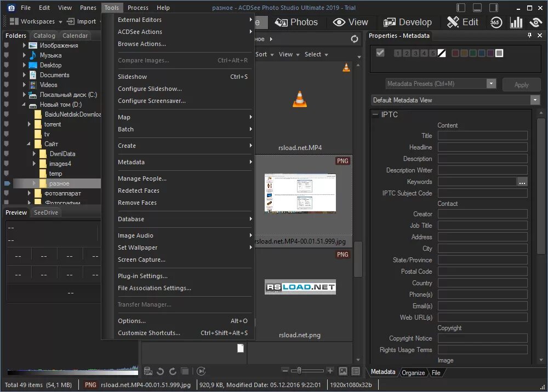Click the image basket icon in bottom toolbar
Viewport: 548px width, 392px height.
click(148, 371)
